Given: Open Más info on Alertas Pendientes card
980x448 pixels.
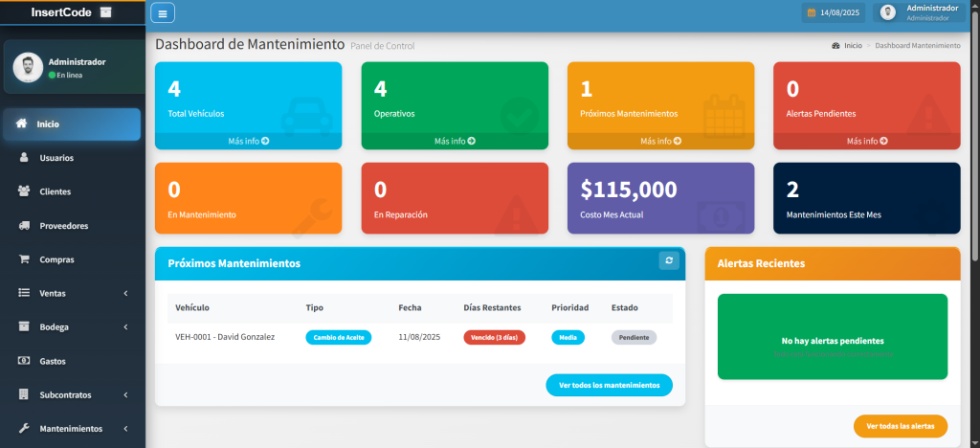Looking at the screenshot, I should pos(866,141).
